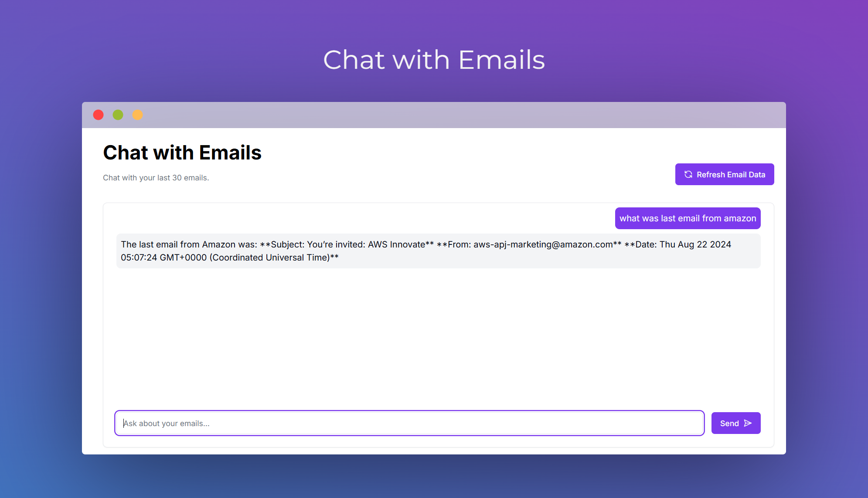Click the green maximize button

coord(119,115)
